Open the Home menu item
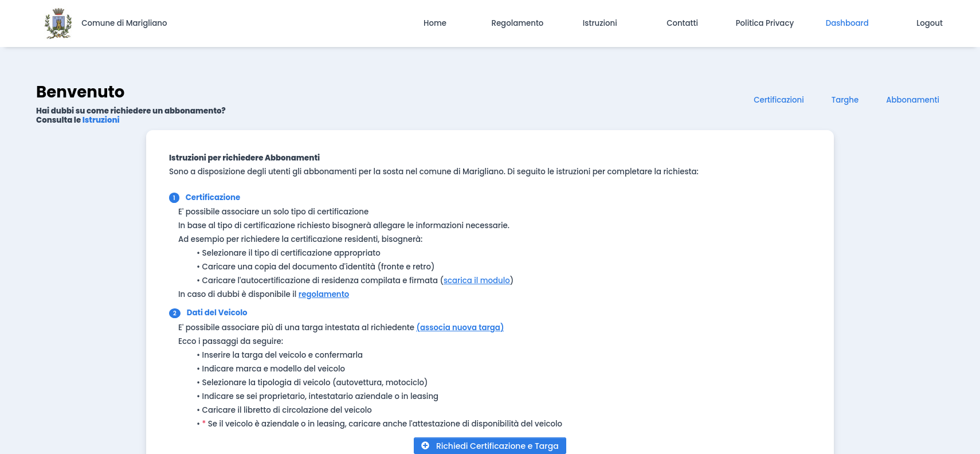This screenshot has height=454, width=980. [435, 23]
